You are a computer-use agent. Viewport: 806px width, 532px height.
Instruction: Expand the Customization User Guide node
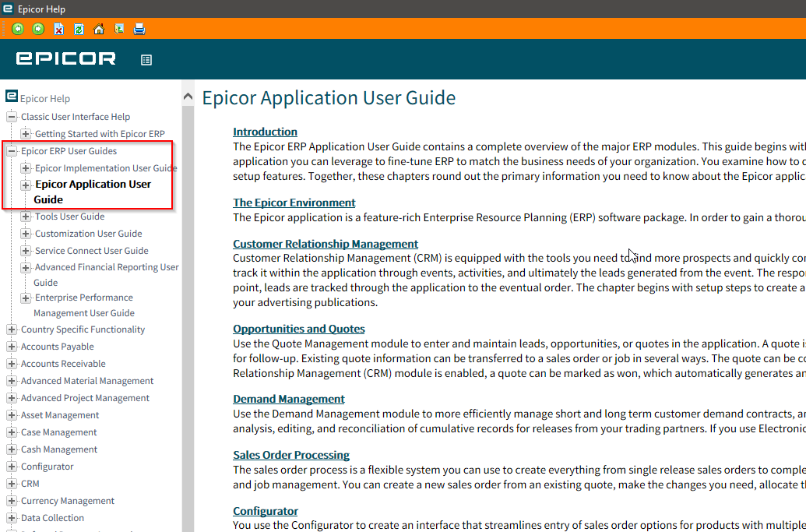tap(25, 234)
